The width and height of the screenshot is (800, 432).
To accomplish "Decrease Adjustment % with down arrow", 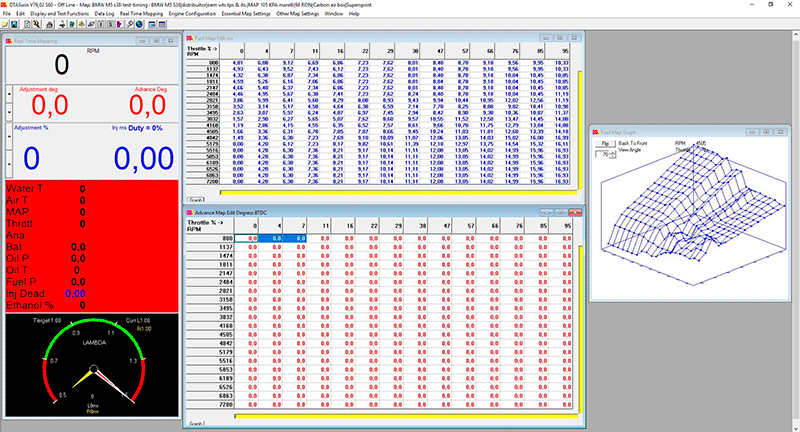I will click(x=9, y=164).
